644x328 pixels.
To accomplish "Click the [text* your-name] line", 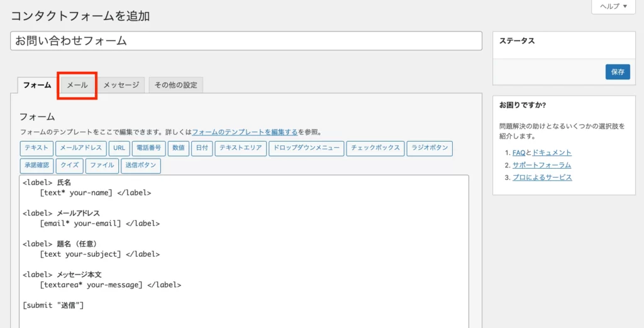I will pyautogui.click(x=96, y=193).
